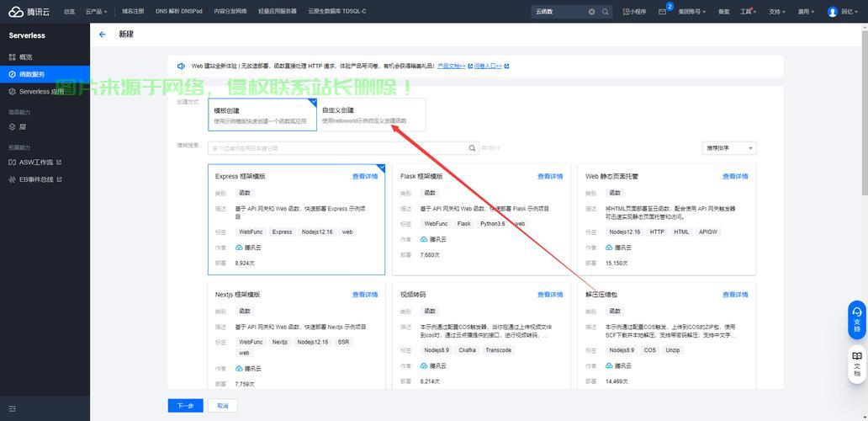This screenshot has width=868, height=421.
Task: Open 域名注册 in the top bar
Action: 133,12
